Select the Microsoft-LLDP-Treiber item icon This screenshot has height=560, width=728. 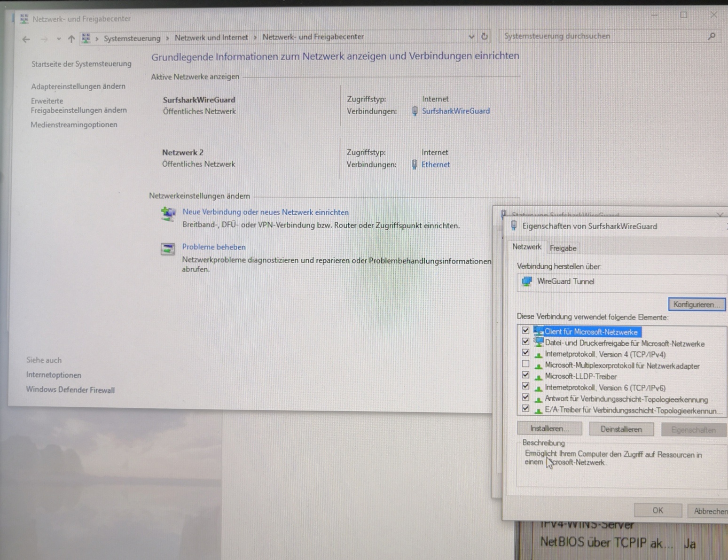pyautogui.click(x=539, y=376)
